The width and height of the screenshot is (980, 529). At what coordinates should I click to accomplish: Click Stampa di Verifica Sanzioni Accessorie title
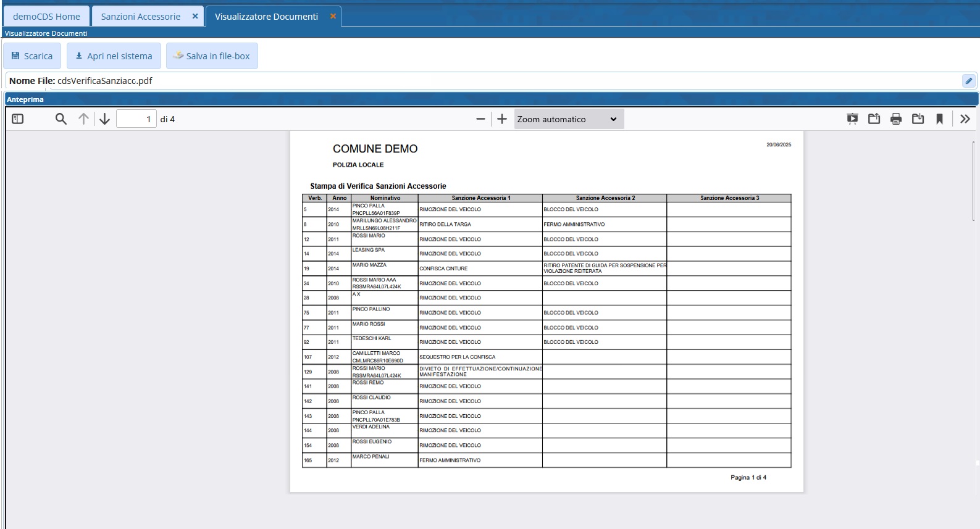click(x=378, y=186)
